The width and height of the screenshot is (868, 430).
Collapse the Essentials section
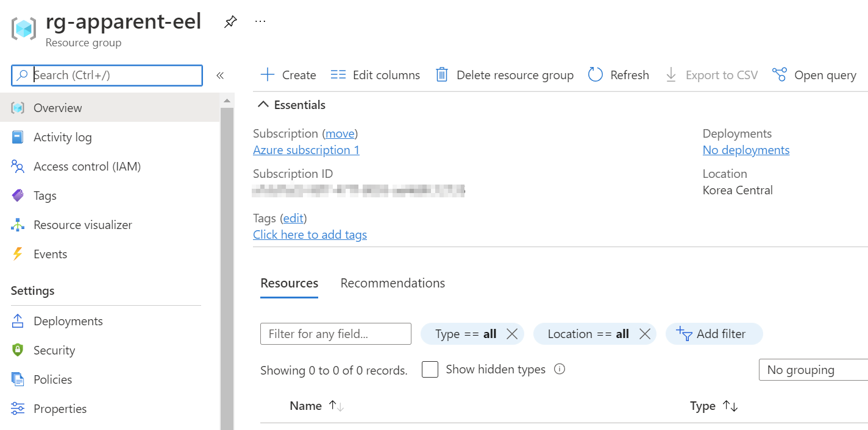263,105
